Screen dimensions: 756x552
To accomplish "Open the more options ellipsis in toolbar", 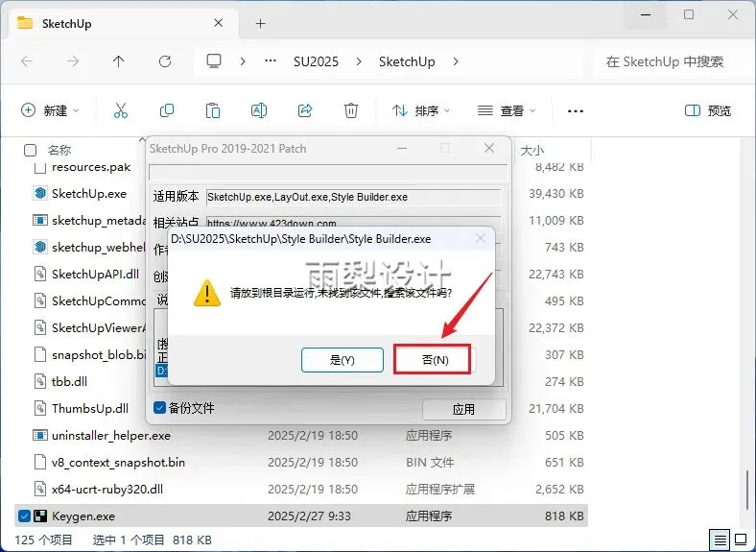I will [x=576, y=111].
